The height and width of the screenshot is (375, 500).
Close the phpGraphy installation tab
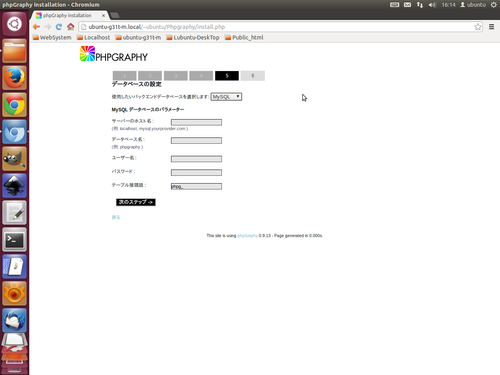click(103, 15)
